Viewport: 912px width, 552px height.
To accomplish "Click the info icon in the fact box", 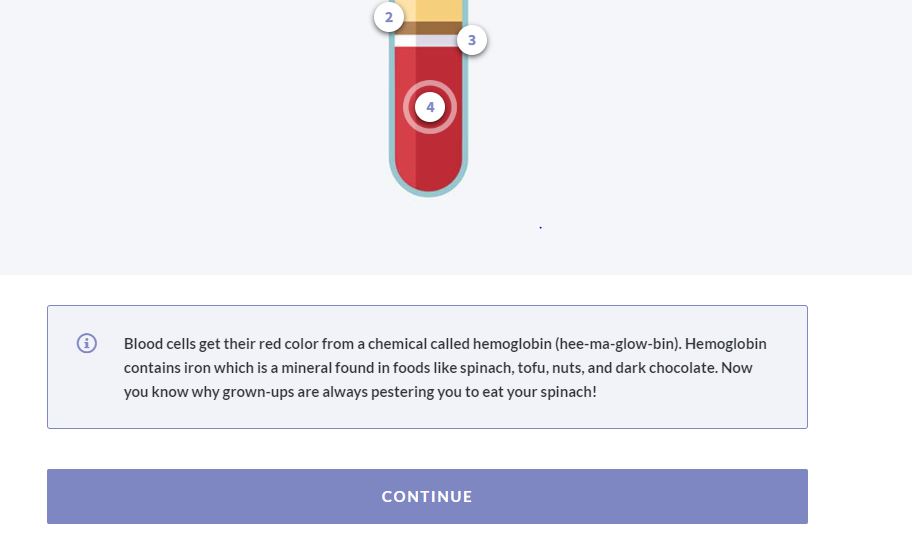I will point(87,343).
